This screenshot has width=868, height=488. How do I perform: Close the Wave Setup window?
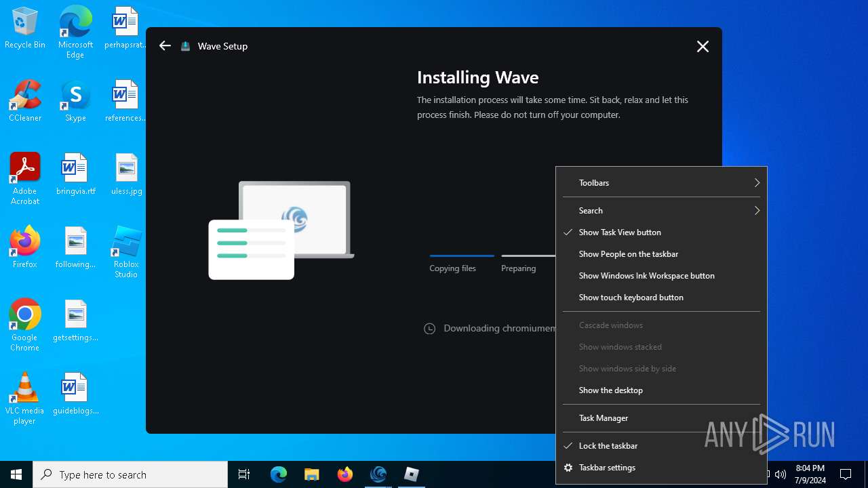(703, 46)
